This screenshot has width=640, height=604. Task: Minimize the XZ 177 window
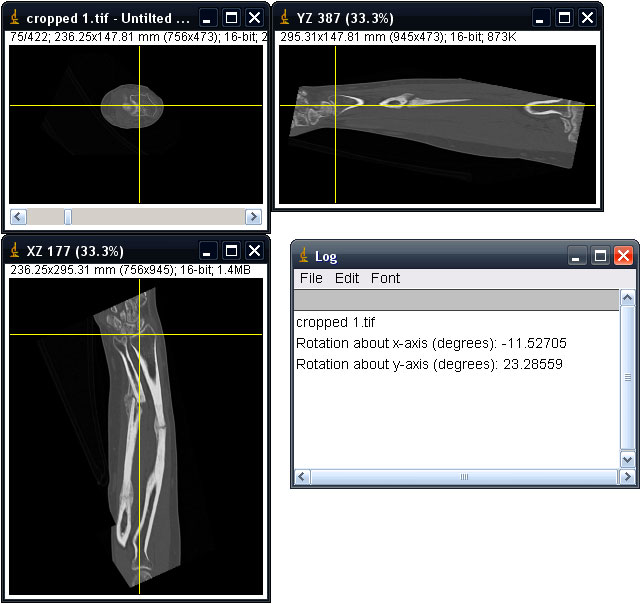pyautogui.click(x=207, y=251)
